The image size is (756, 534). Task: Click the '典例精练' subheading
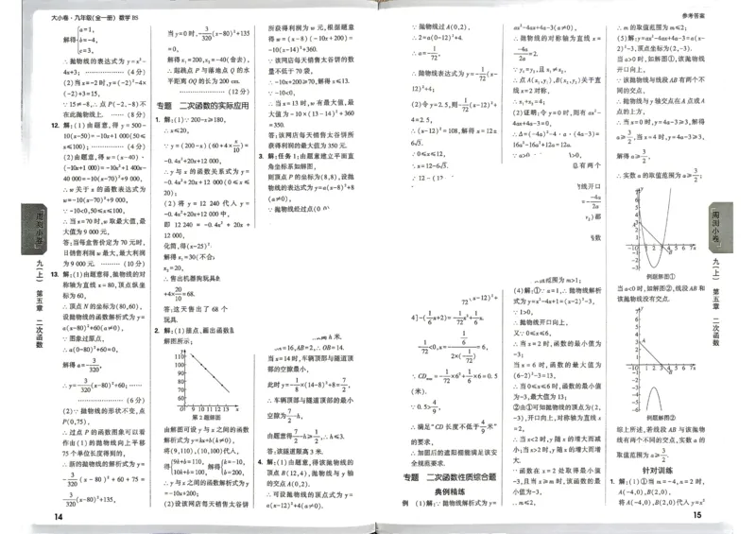click(x=450, y=491)
